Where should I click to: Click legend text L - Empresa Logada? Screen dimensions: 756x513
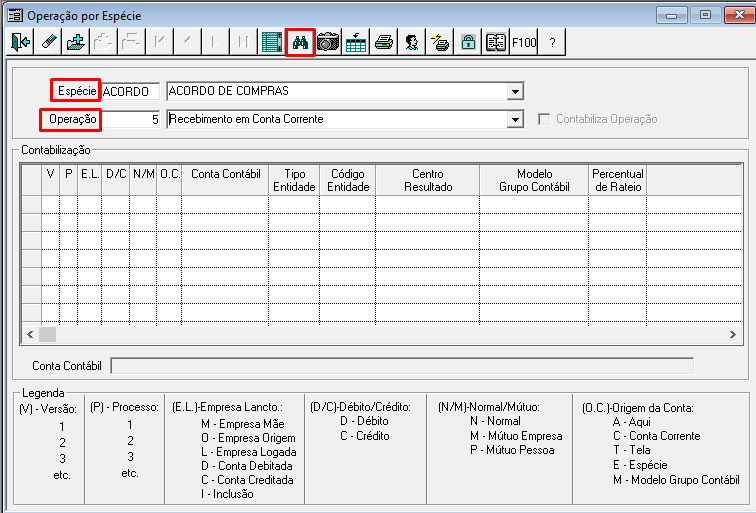click(248, 452)
